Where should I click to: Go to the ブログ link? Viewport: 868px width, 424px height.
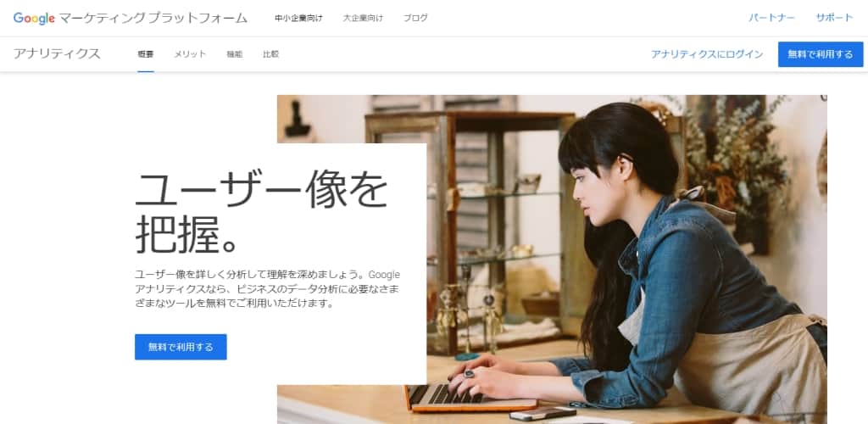pos(415,19)
